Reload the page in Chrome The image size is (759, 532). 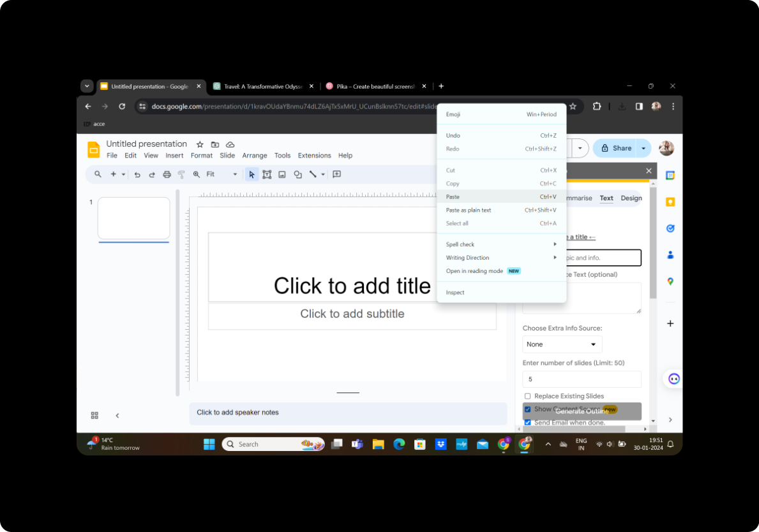[x=122, y=107]
